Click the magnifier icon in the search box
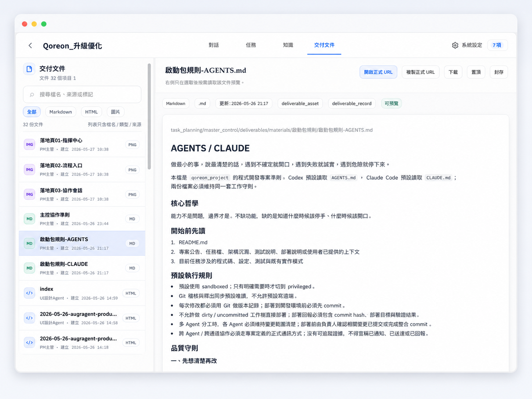This screenshot has width=532, height=399. coord(32,95)
